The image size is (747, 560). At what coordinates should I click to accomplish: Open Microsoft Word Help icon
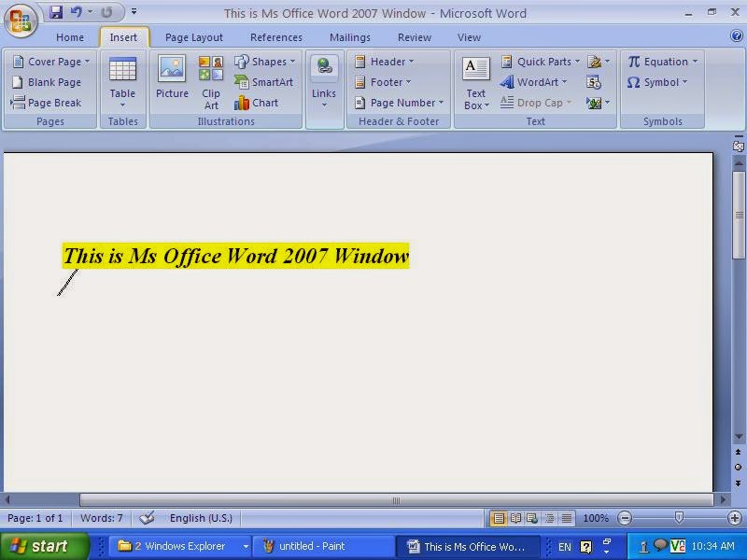coord(736,35)
